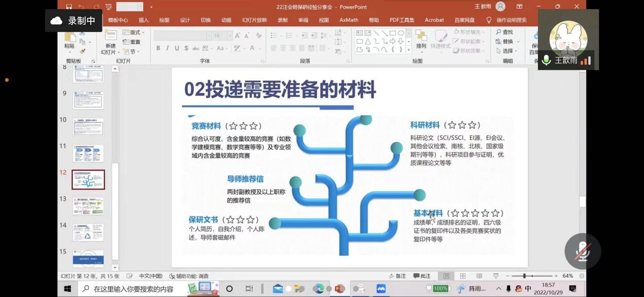The width and height of the screenshot is (644, 297).
Task: Click the Reset (重置) slide button
Action: 132,42
